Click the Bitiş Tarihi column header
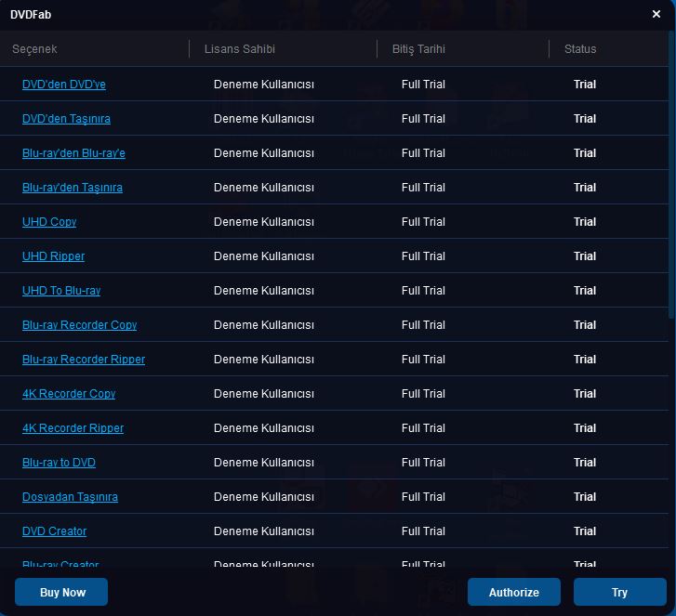Image resolution: width=676 pixels, height=616 pixels. pyautogui.click(x=418, y=49)
